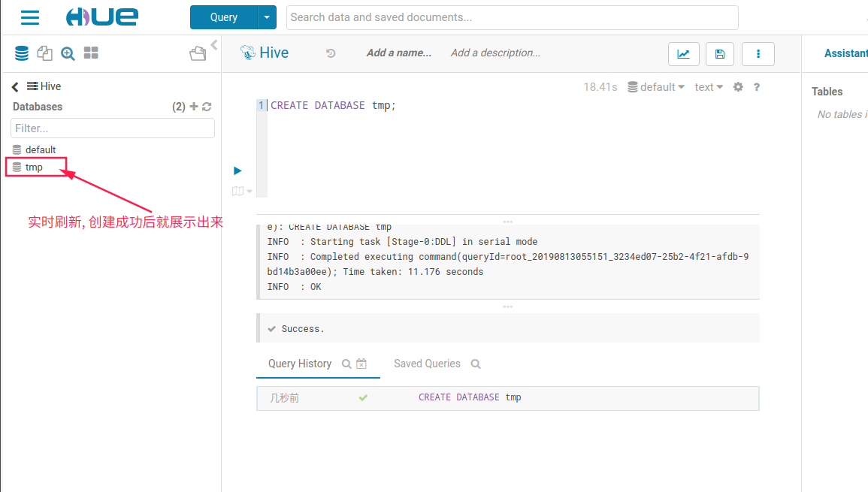The height and width of the screenshot is (492, 868).
Task: Open the Assistant panel tab
Action: pyautogui.click(x=845, y=53)
